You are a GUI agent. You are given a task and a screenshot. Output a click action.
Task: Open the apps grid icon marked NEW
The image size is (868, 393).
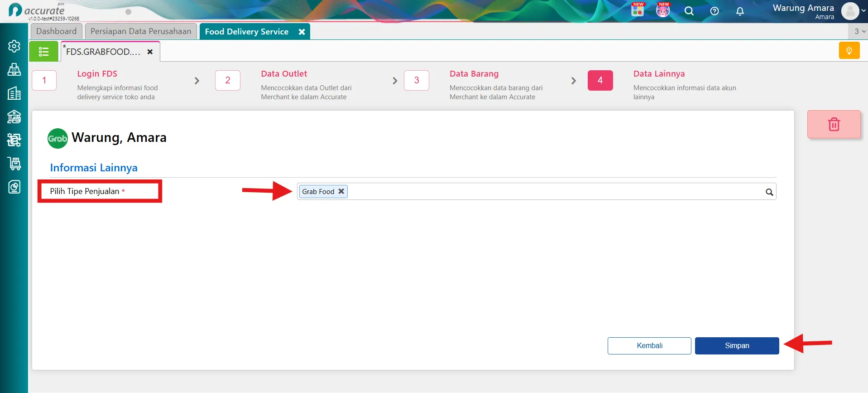coord(638,10)
